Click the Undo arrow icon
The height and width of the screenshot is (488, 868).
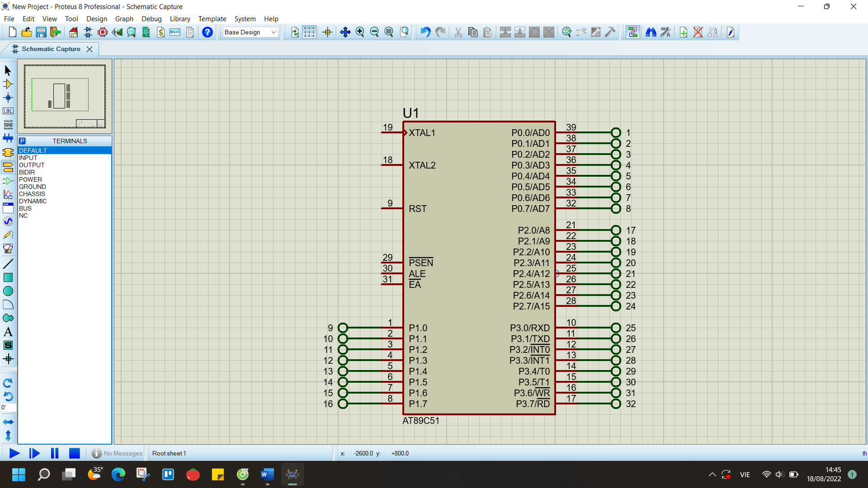tap(425, 32)
